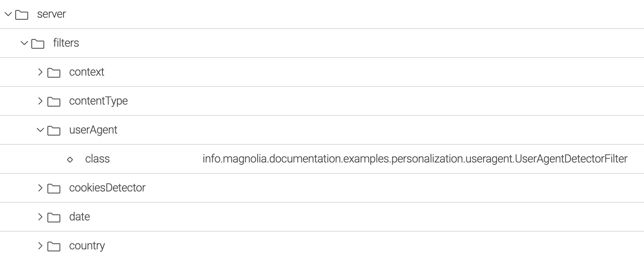
Task: Click the UserAgentDetectorFilter class value
Action: click(x=415, y=159)
